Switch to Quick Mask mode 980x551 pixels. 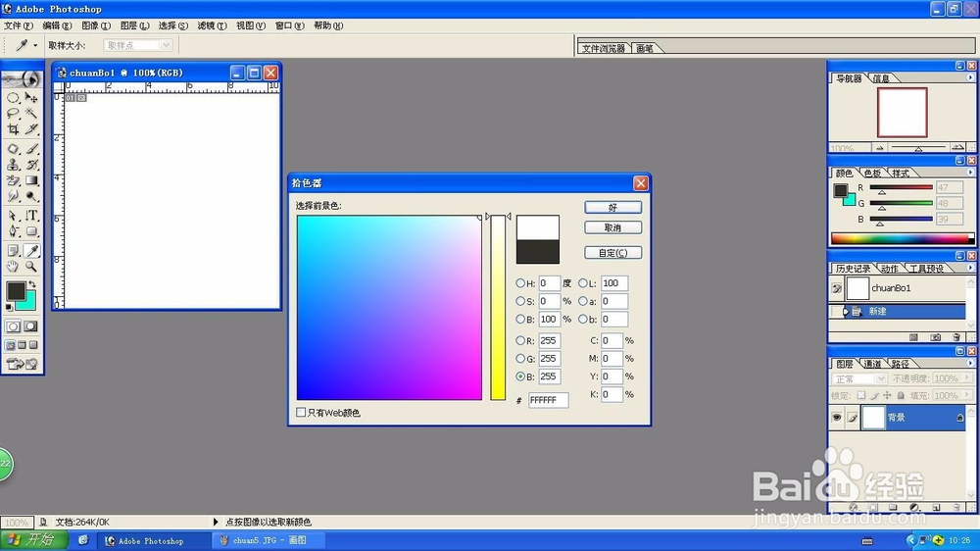click(30, 326)
